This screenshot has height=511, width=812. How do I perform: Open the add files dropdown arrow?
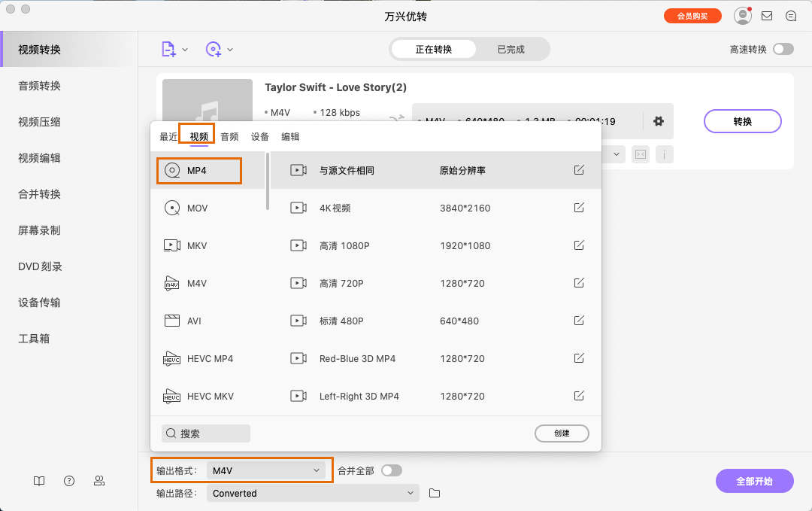183,48
